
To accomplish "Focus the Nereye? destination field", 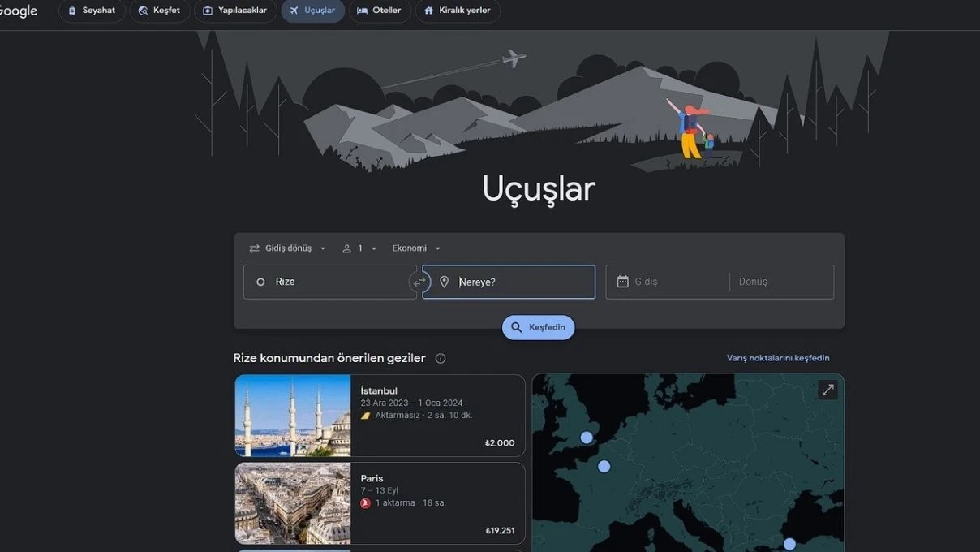I will point(509,282).
